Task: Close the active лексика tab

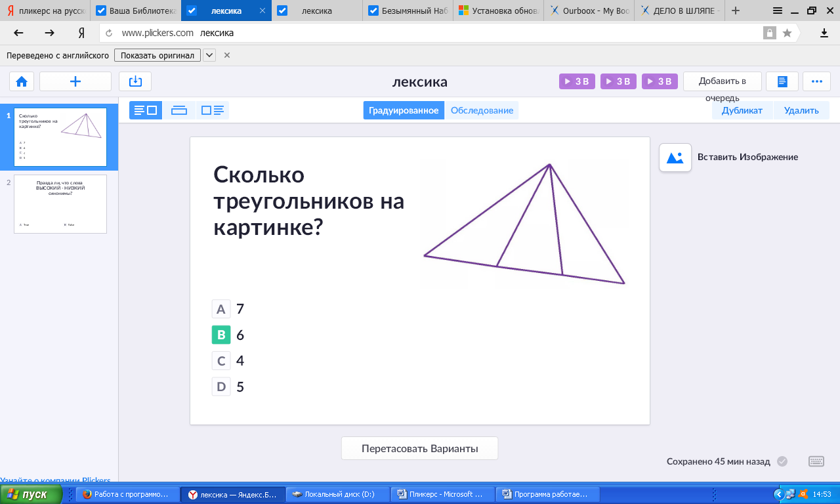Action: (x=262, y=11)
